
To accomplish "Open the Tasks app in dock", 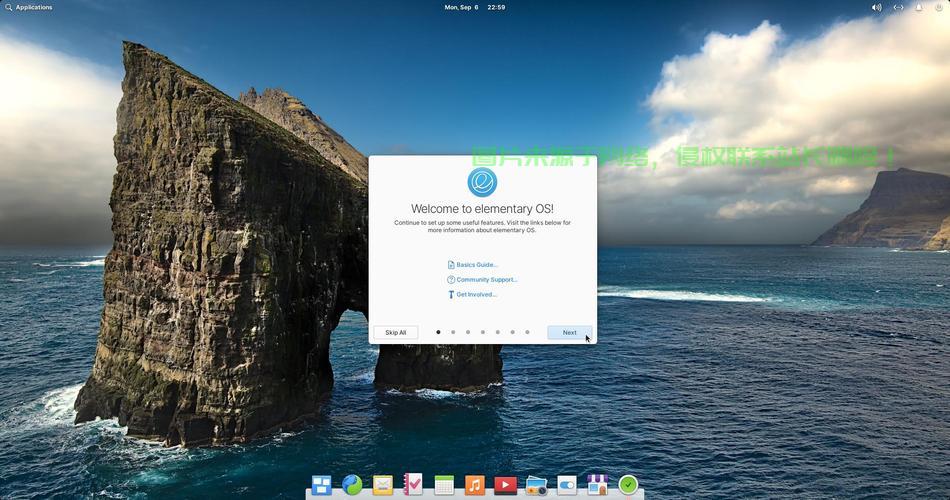I will 413,485.
